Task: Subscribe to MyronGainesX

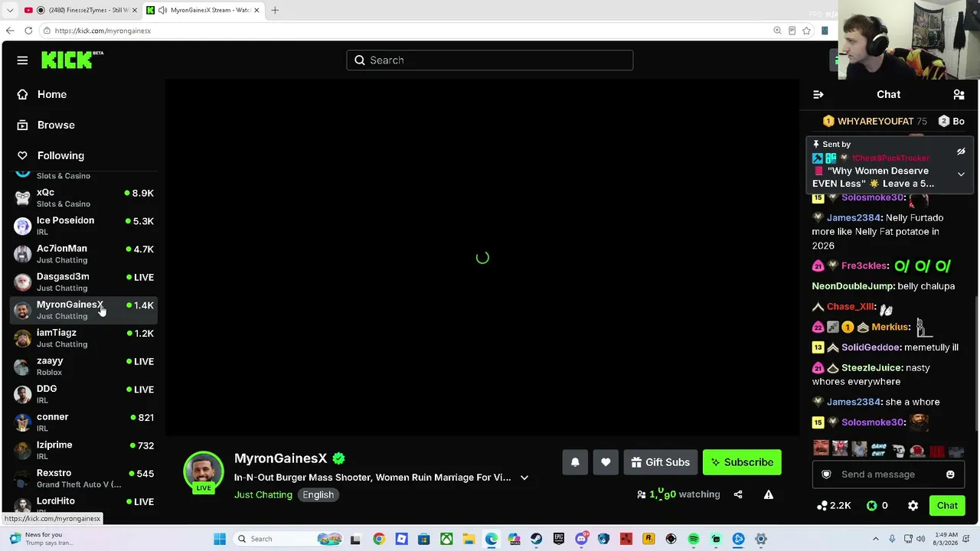Action: pyautogui.click(x=742, y=462)
